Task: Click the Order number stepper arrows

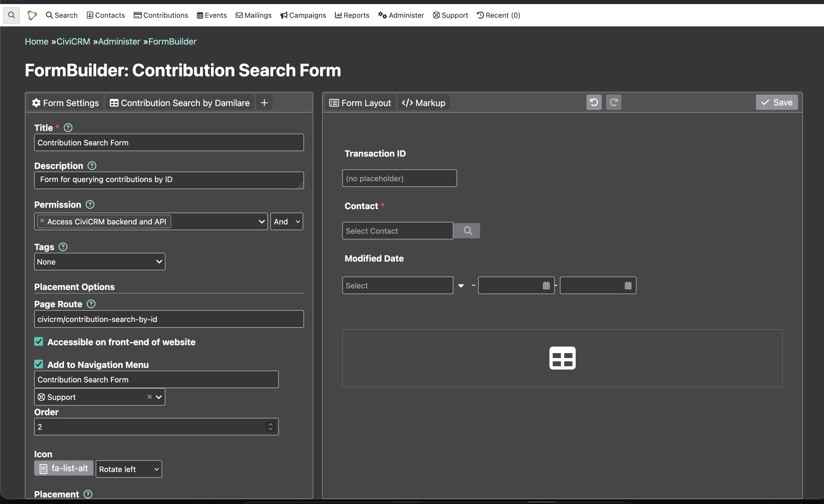Action: coord(271,427)
